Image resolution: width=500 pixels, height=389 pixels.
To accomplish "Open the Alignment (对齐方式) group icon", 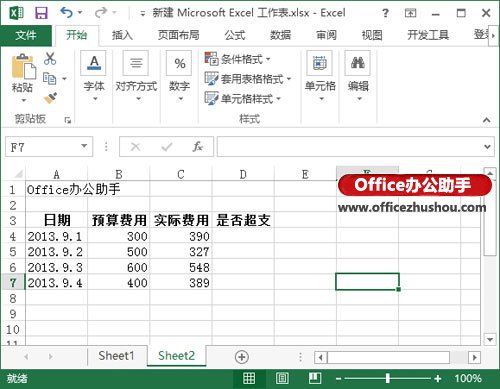I will coord(136,63).
